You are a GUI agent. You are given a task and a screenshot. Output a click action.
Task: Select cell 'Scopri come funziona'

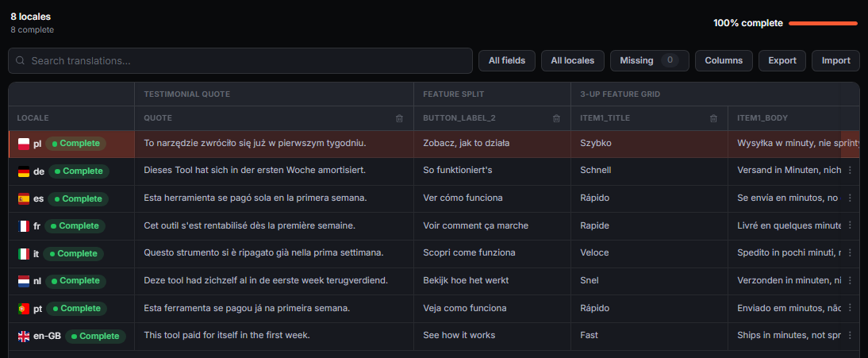point(492,253)
